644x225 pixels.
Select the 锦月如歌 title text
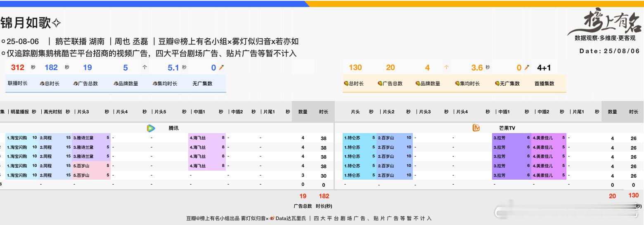point(25,23)
